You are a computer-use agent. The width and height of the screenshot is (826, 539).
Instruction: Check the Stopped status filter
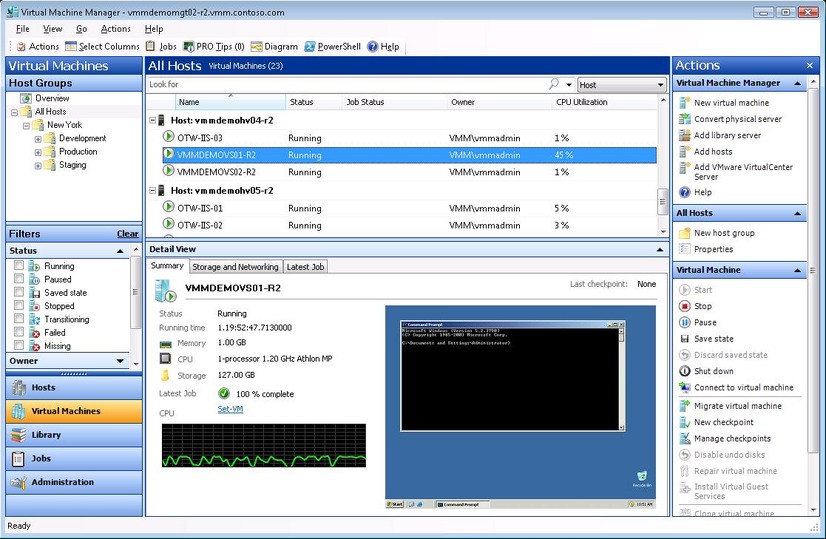tap(19, 305)
